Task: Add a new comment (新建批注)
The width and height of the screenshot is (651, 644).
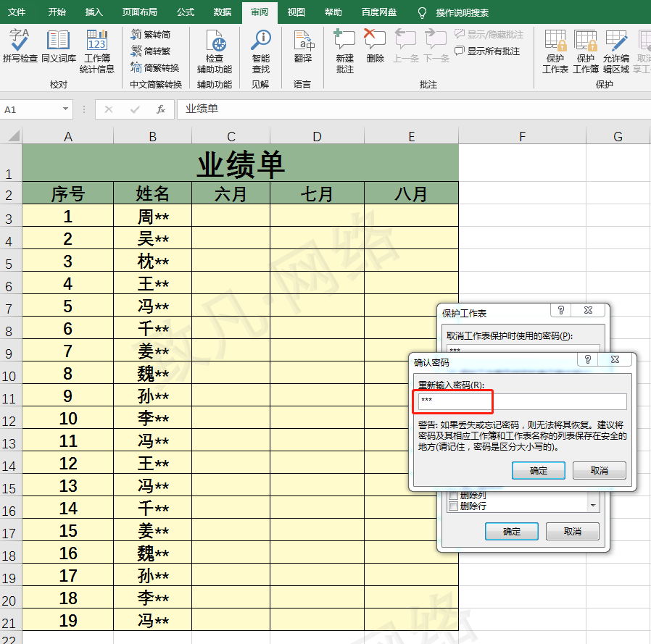Action: pos(344,51)
